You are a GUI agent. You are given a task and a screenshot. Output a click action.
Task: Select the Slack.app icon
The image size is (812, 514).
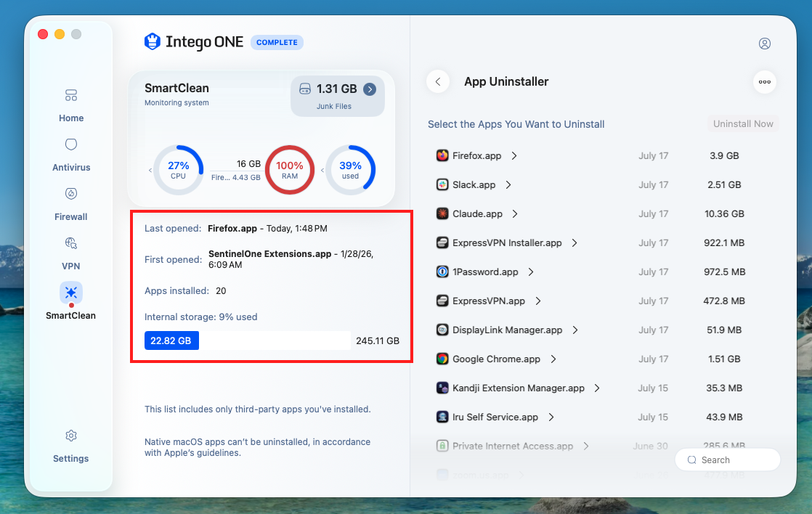pos(442,185)
